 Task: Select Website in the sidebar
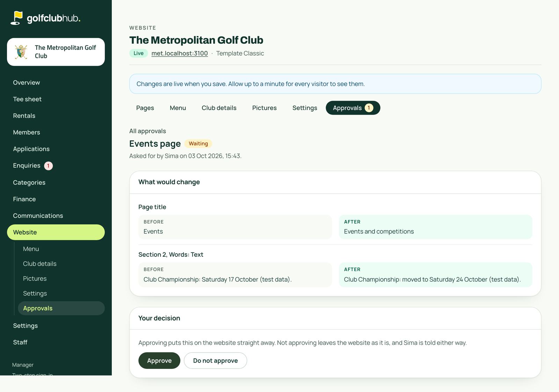(x=56, y=232)
